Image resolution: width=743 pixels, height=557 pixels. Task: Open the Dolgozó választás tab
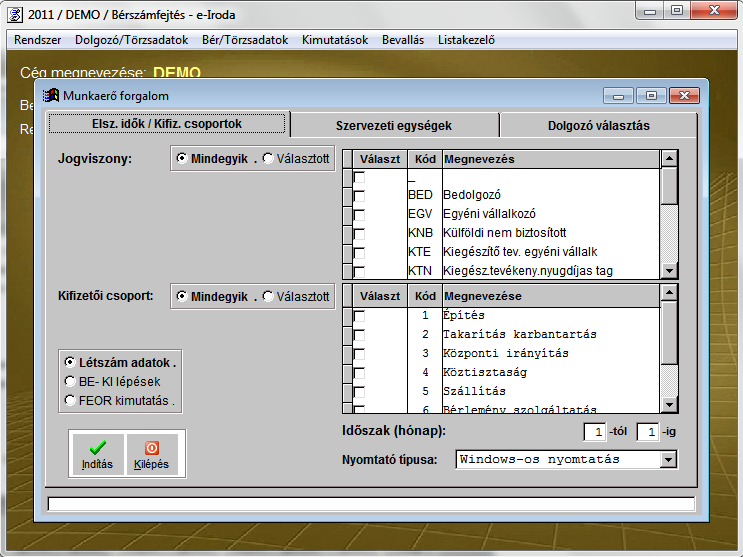tap(598, 126)
